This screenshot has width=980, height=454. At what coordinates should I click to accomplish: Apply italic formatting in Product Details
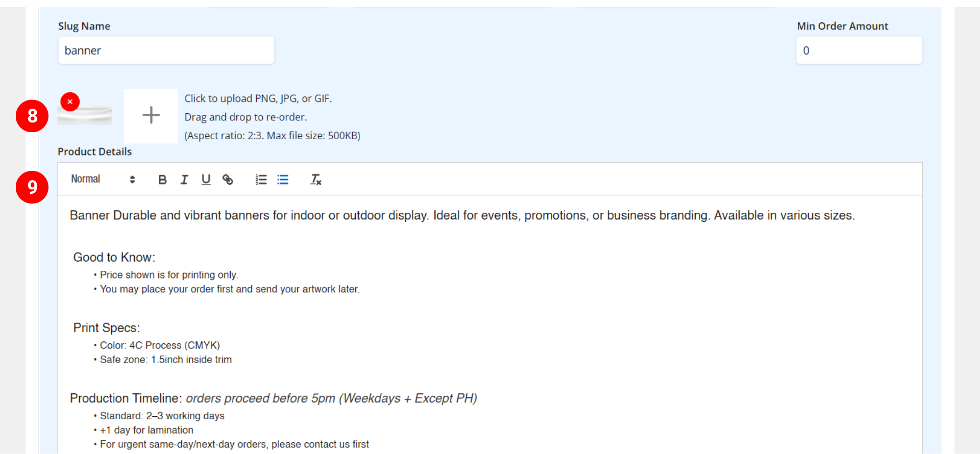point(184,180)
